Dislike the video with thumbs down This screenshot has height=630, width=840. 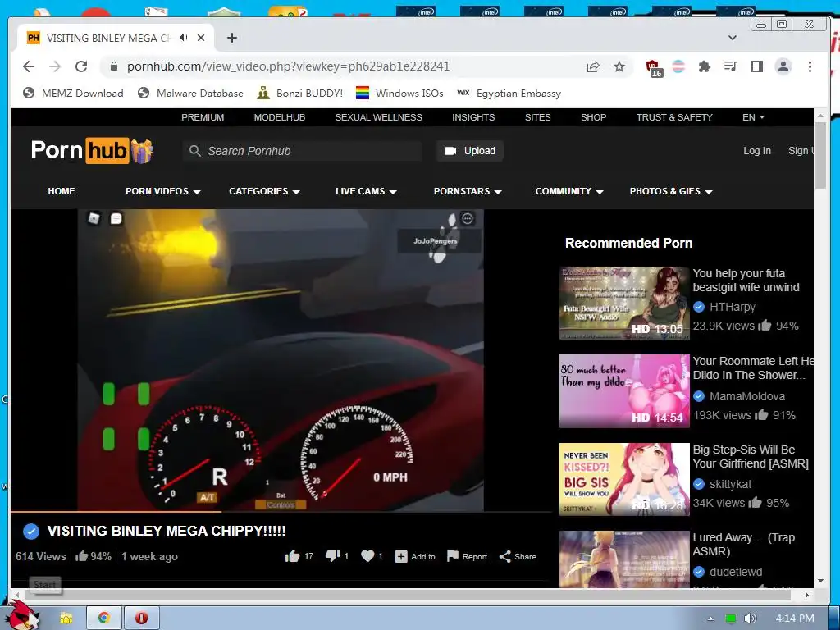(337, 556)
